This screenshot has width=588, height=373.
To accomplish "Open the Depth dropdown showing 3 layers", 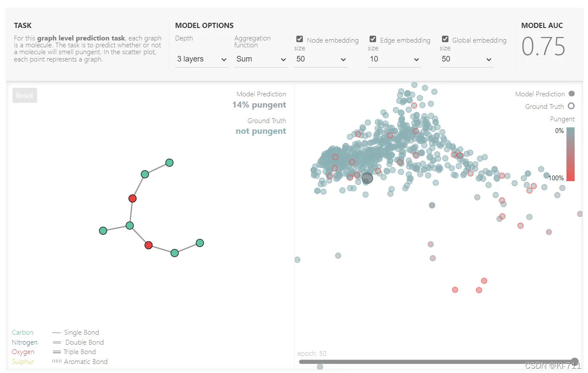I will pyautogui.click(x=202, y=59).
